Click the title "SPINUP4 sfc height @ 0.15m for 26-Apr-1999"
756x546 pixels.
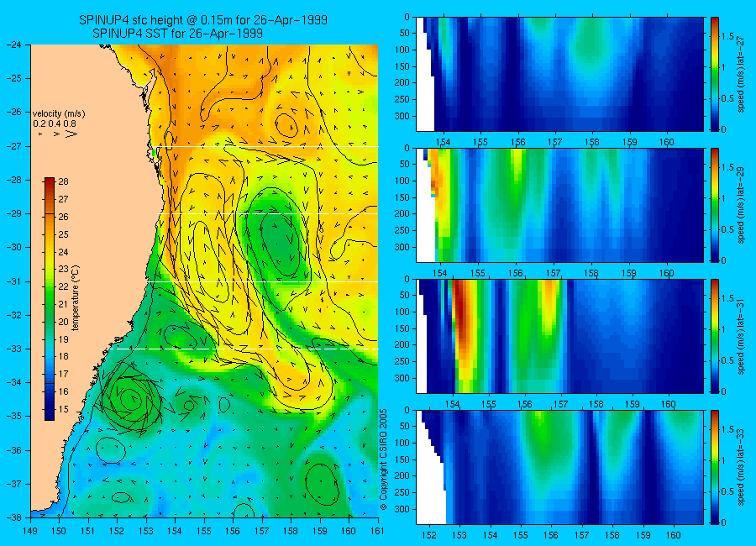pyautogui.click(x=203, y=20)
